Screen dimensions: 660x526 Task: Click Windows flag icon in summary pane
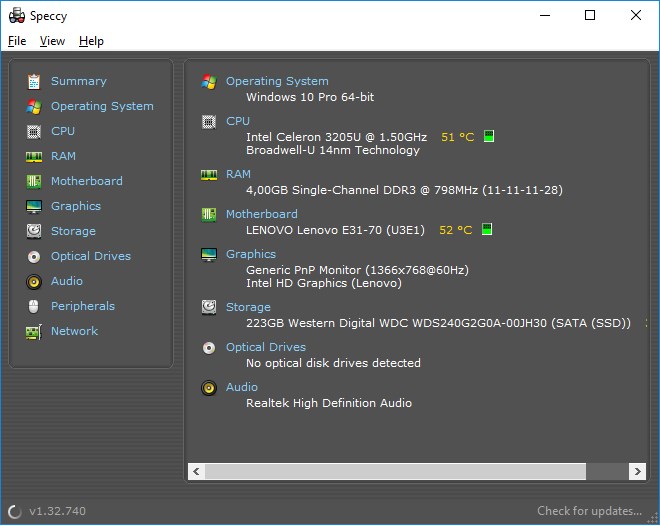[x=209, y=82]
